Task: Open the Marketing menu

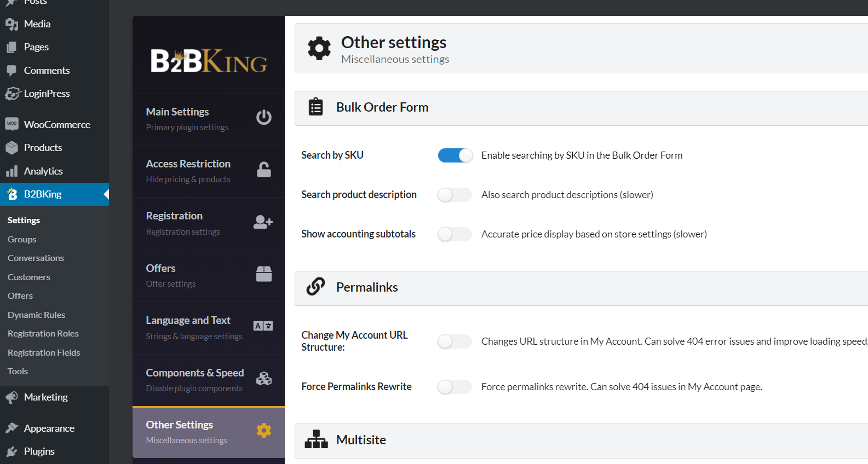Action: click(54, 397)
